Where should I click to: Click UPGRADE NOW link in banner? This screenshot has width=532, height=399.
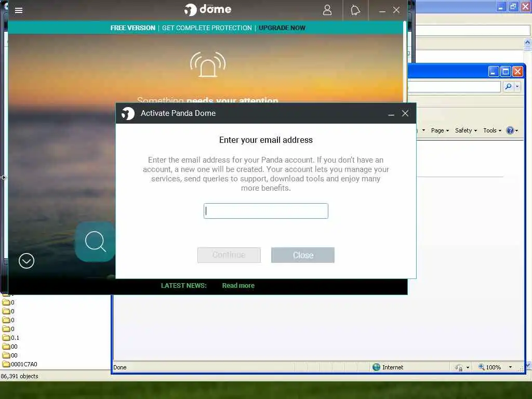tap(282, 28)
